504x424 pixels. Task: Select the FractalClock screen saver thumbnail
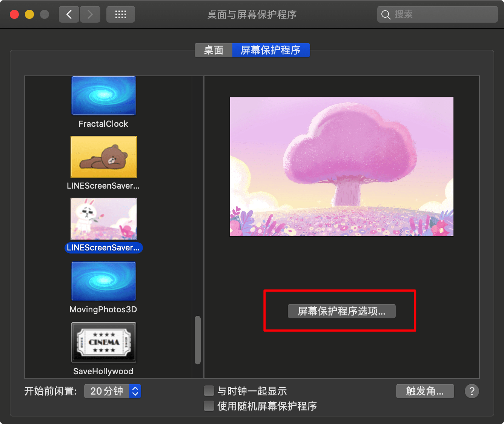pyautogui.click(x=104, y=95)
